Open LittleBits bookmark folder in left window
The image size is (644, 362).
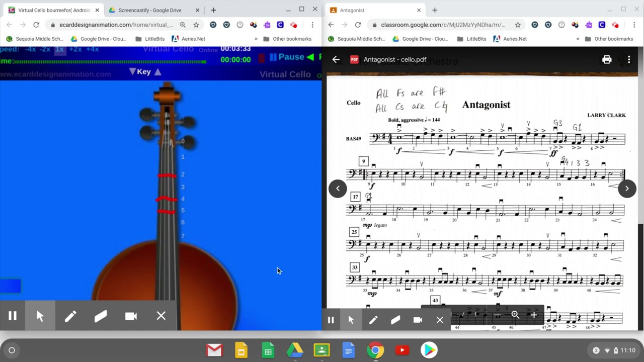149,39
